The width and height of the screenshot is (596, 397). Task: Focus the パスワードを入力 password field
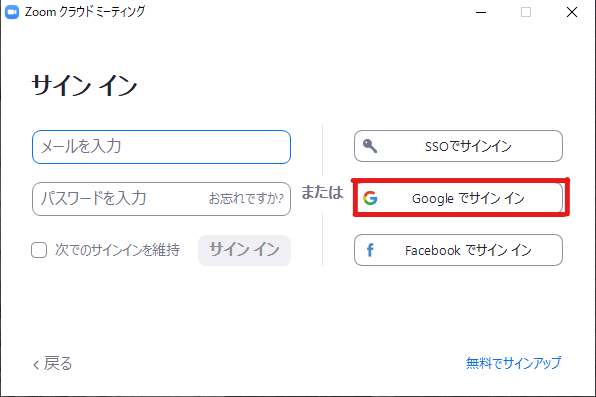(x=162, y=199)
